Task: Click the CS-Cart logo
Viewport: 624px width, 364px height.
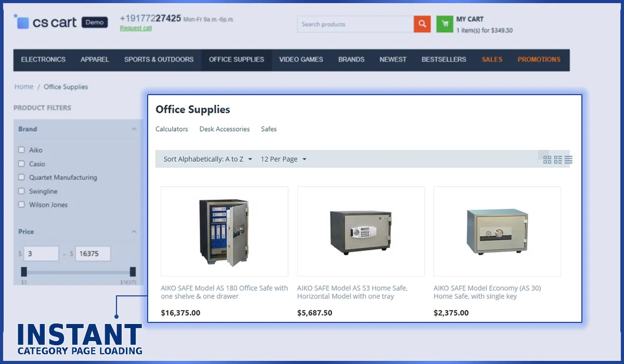Action: point(47,22)
